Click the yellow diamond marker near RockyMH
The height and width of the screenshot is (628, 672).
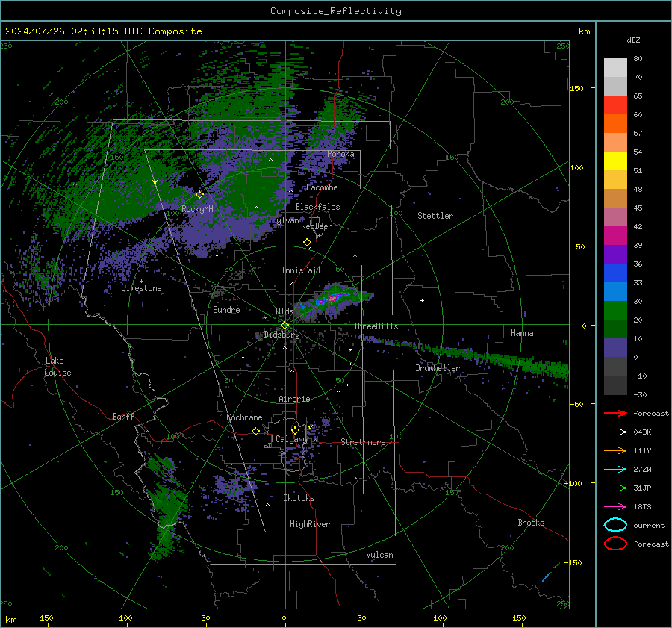click(x=199, y=195)
